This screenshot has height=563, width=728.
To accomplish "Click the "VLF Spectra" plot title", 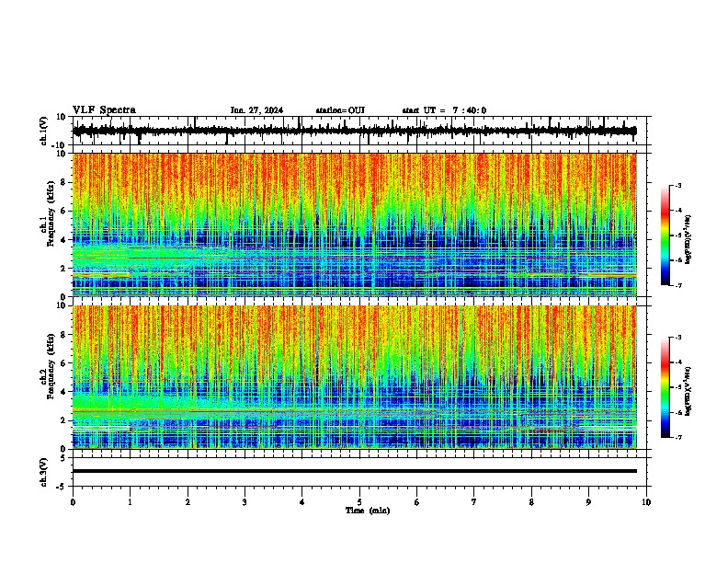I will (104, 110).
